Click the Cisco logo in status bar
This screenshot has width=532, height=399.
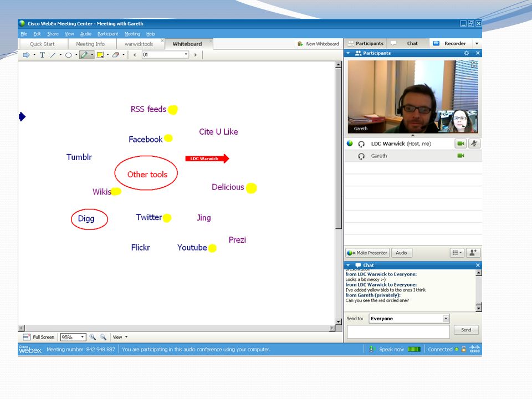pyautogui.click(x=475, y=349)
